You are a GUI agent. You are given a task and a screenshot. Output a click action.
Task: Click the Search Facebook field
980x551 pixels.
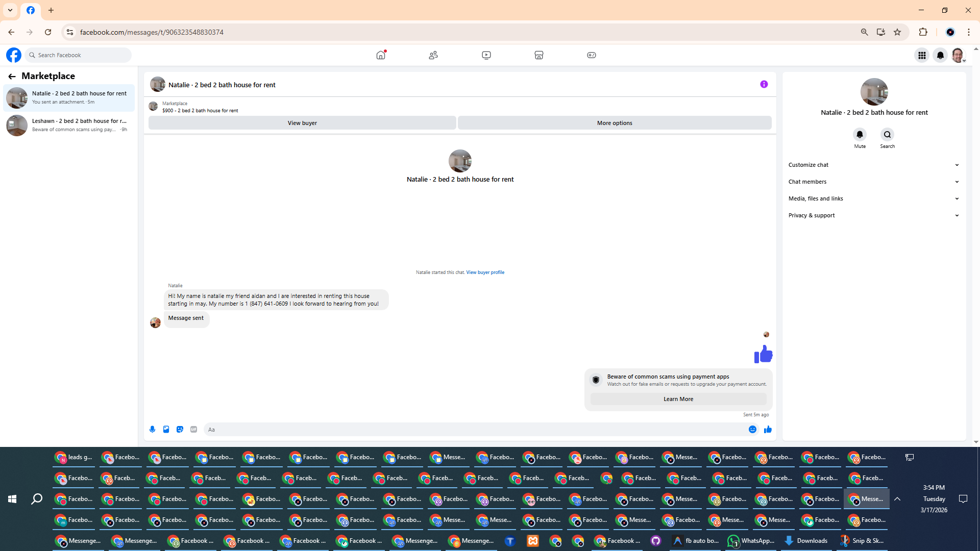[79, 55]
